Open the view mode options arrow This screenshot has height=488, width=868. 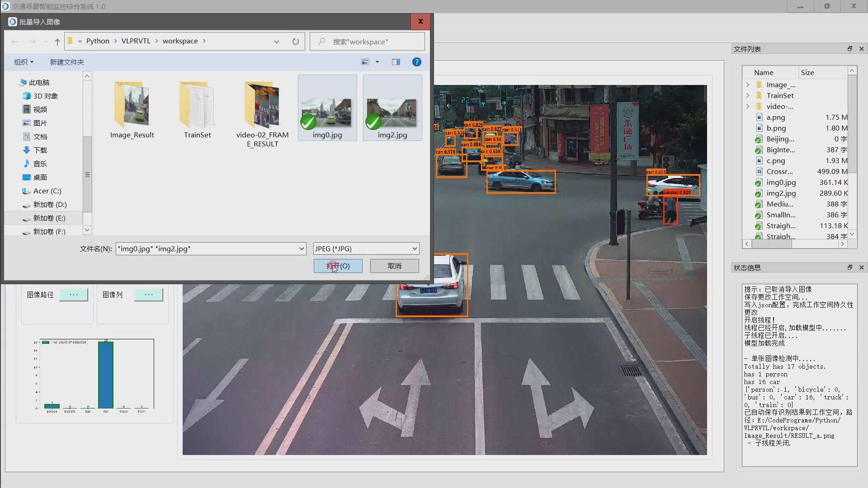pyautogui.click(x=377, y=62)
